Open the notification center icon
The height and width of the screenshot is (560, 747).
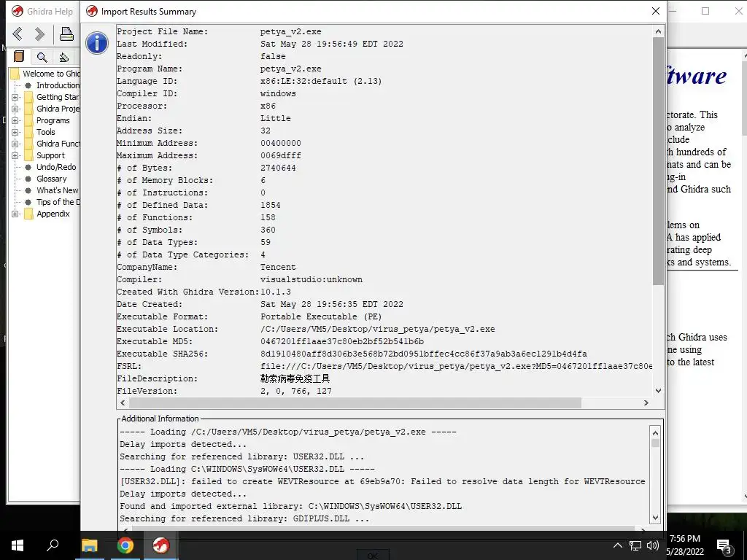pos(724,546)
